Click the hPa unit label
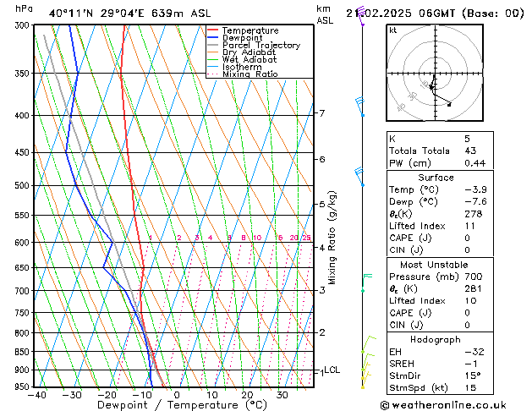 tap(24, 8)
